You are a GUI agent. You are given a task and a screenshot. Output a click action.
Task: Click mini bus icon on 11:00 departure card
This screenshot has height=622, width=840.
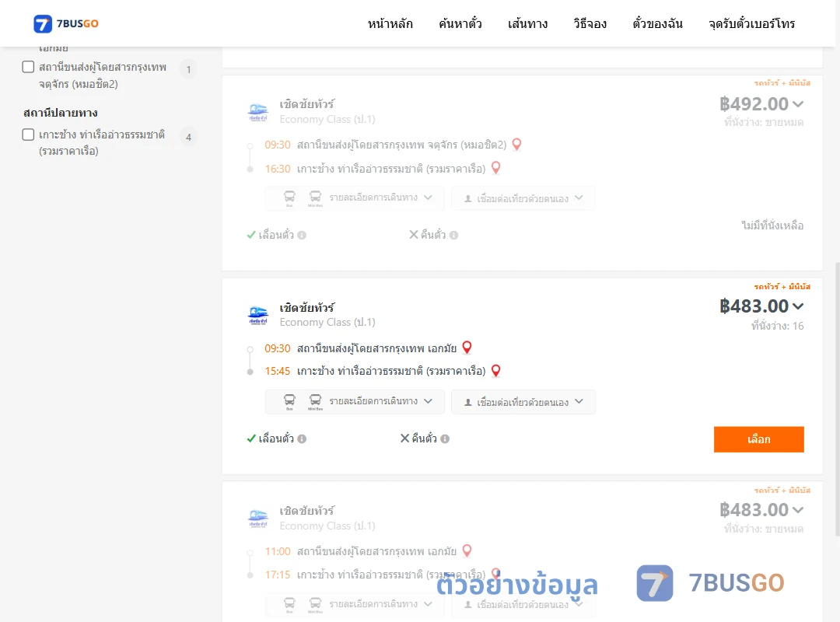pyautogui.click(x=316, y=605)
